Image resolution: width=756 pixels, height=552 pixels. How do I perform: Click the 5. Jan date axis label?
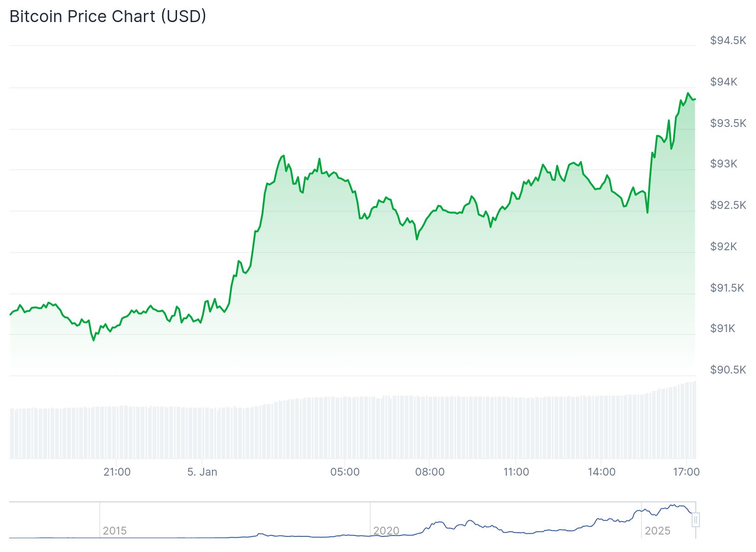point(202,472)
